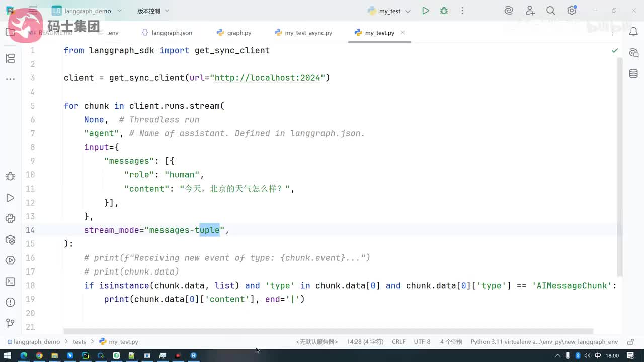Open the Debug tool window
This screenshot has width=644, height=362.
click(x=10, y=176)
